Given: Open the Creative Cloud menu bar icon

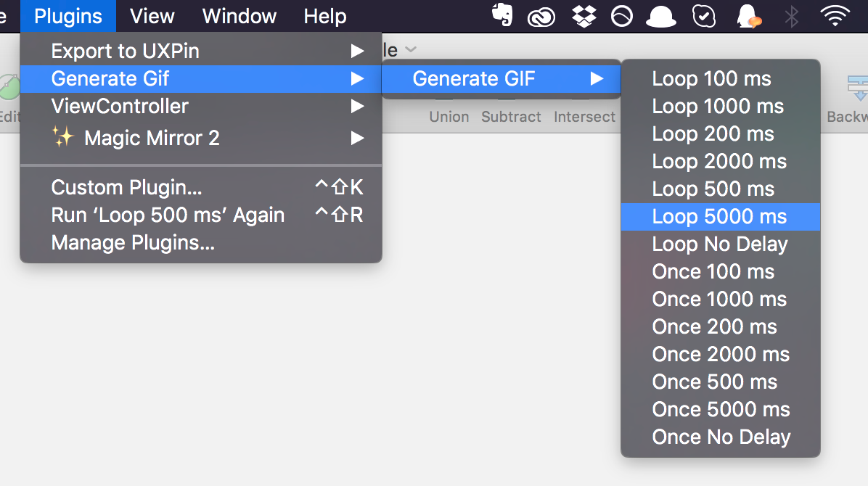Looking at the screenshot, I should pos(541,17).
